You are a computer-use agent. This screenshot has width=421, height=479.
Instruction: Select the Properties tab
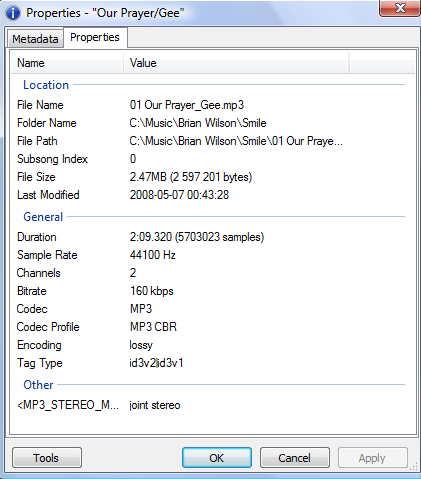pos(95,37)
